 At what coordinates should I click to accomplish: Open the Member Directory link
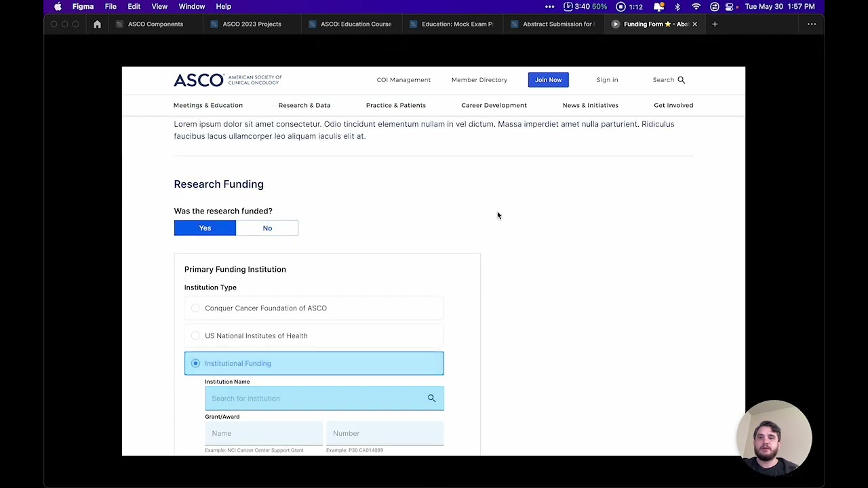(479, 80)
